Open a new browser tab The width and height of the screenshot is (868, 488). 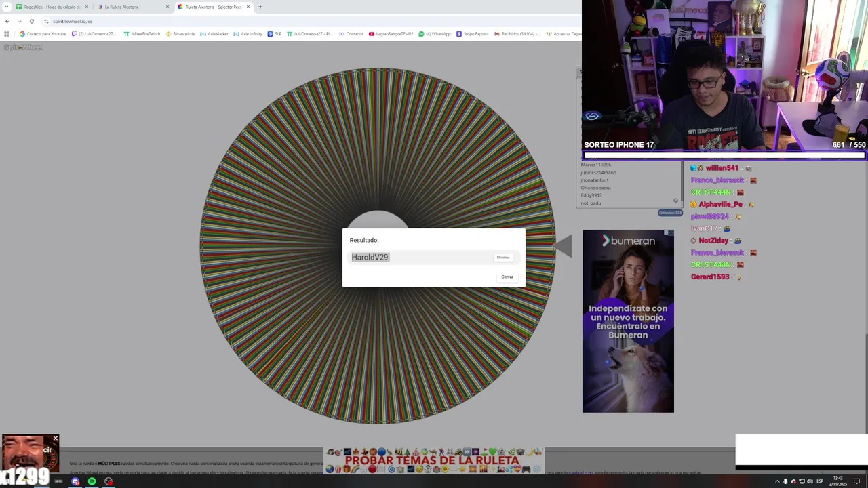[x=260, y=7]
